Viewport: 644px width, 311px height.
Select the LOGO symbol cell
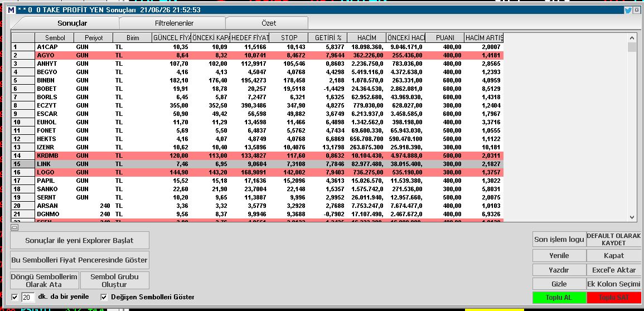[x=55, y=172]
